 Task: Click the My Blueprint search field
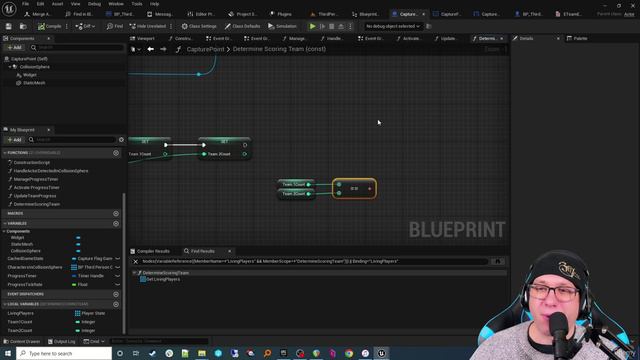pyautogui.click(x=72, y=140)
